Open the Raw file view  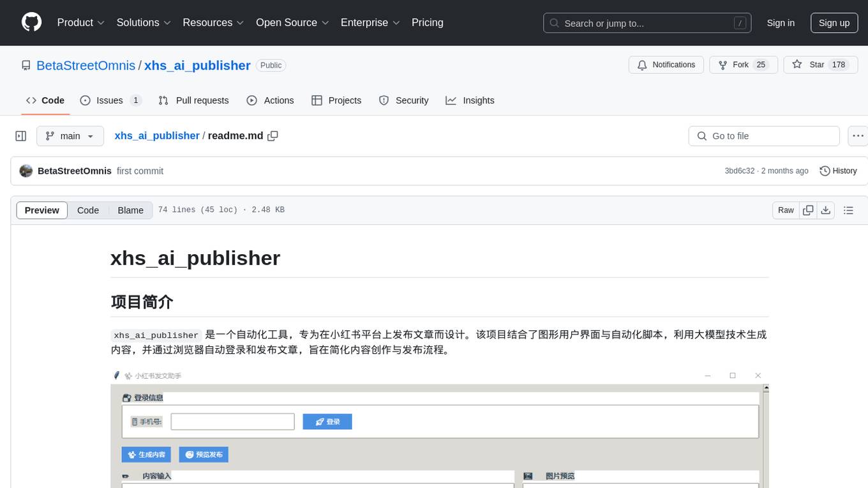tap(786, 210)
